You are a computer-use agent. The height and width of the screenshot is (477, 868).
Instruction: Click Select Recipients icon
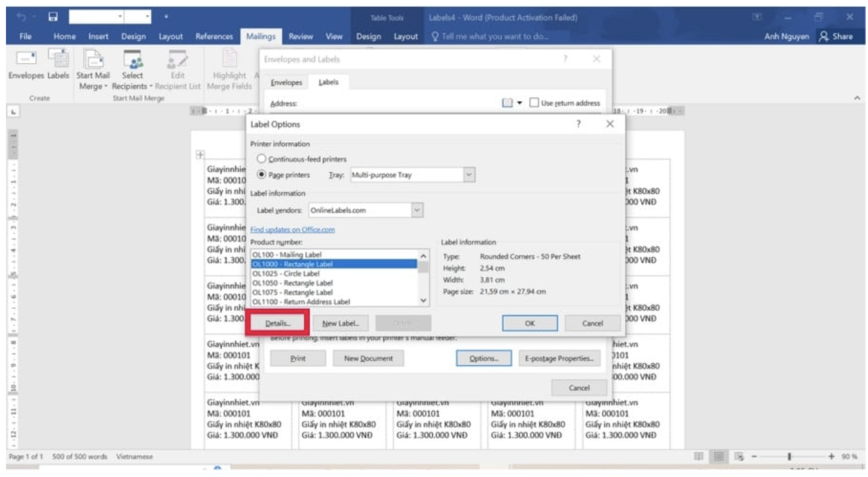132,59
